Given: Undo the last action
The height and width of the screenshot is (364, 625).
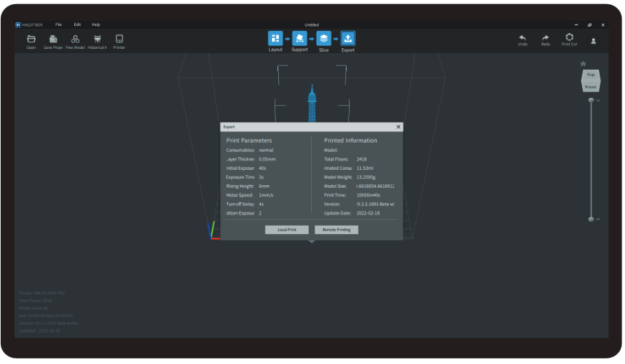Looking at the screenshot, I should pos(522,38).
